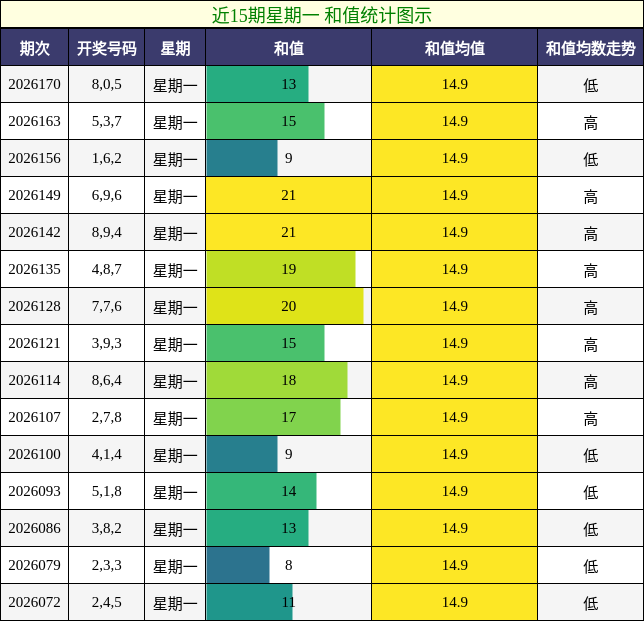644x621 pixels.
Task: Click the sum bar in row 2026142
Action: (289, 232)
